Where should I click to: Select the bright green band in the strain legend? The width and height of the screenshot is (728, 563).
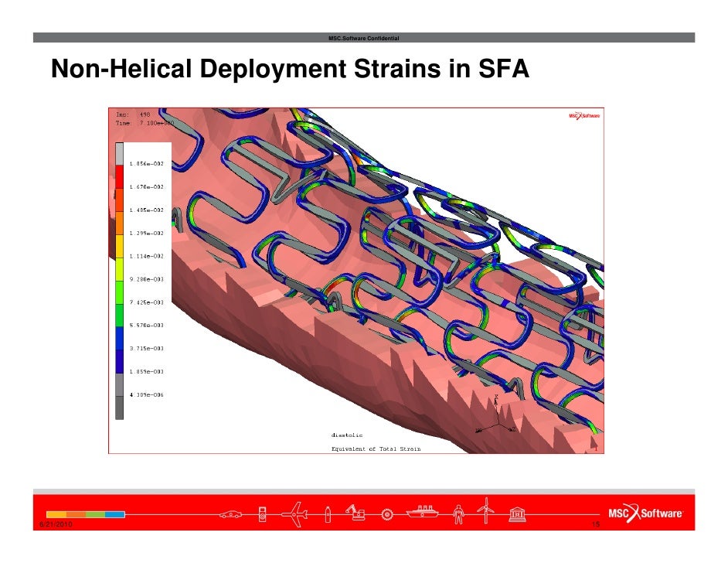119,292
